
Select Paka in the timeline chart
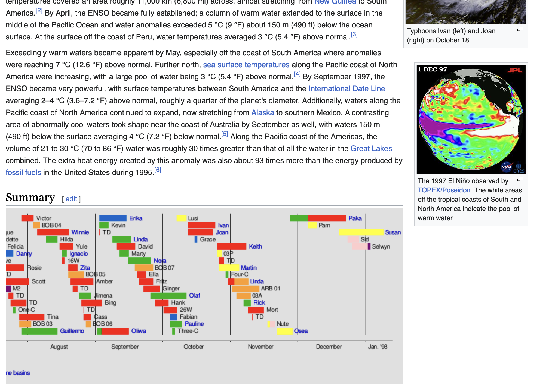tap(355, 218)
